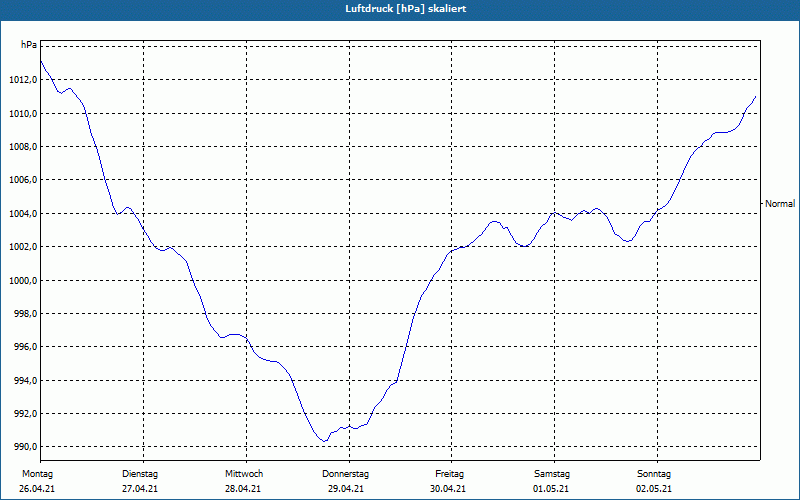Click the date 28.04.21
800x500 pixels.
[x=243, y=489]
